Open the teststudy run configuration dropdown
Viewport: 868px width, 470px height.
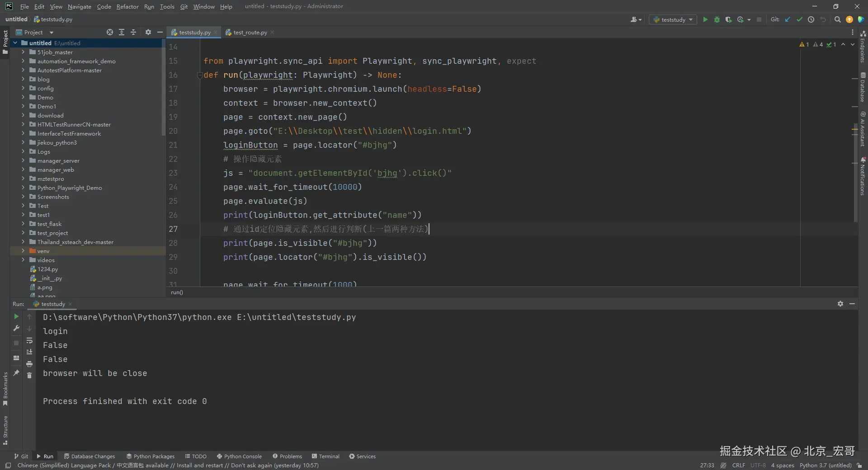(673, 19)
